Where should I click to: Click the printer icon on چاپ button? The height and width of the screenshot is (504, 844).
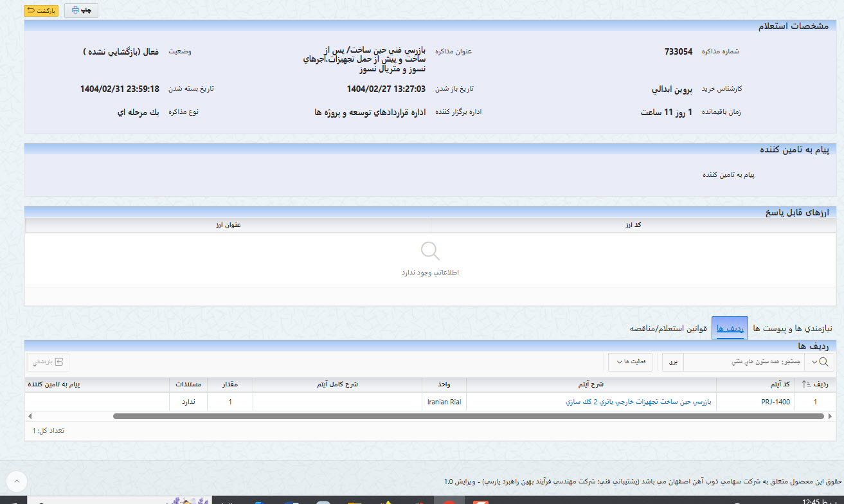point(75,11)
